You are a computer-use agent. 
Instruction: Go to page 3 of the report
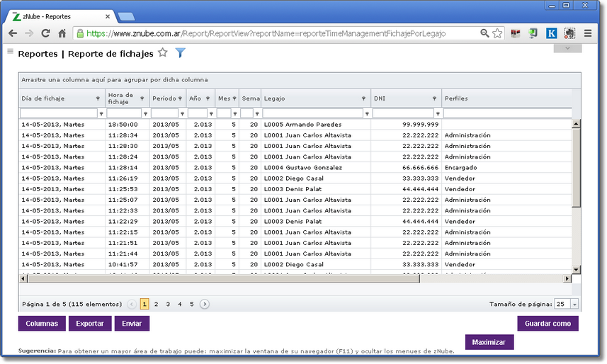pyautogui.click(x=168, y=304)
